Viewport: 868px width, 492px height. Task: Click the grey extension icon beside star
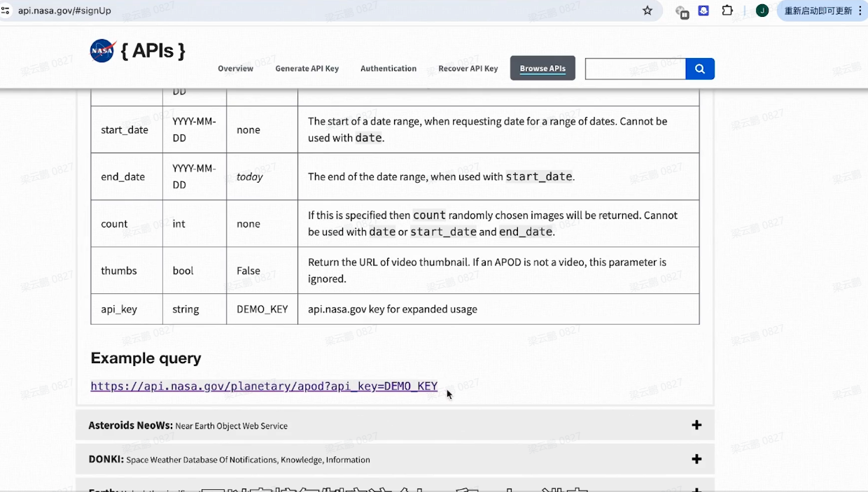682,11
